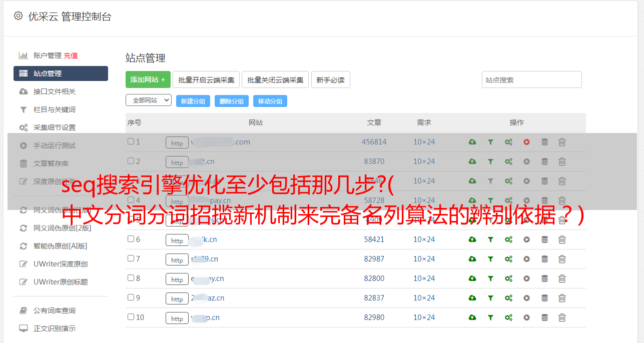Open 站点管理 in the sidebar
This screenshot has width=644, height=343.
click(61, 73)
